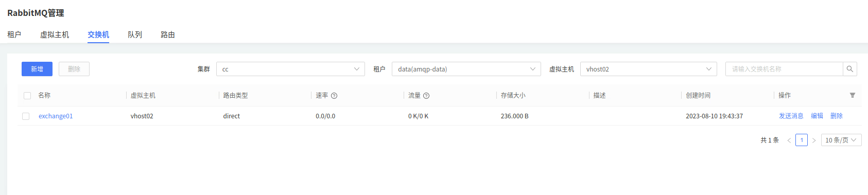This screenshot has height=195, width=868.
Task: Open the column filter funnel icon
Action: [x=853, y=95]
